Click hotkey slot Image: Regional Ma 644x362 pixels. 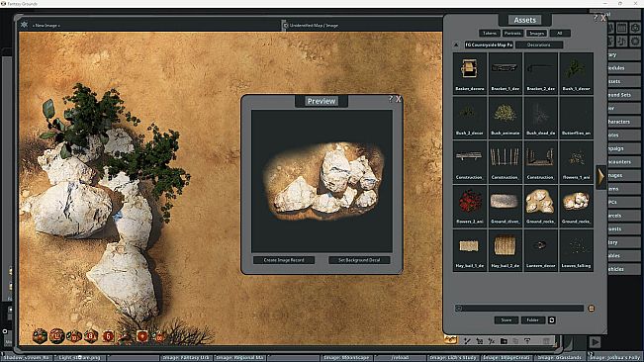pyautogui.click(x=239, y=358)
